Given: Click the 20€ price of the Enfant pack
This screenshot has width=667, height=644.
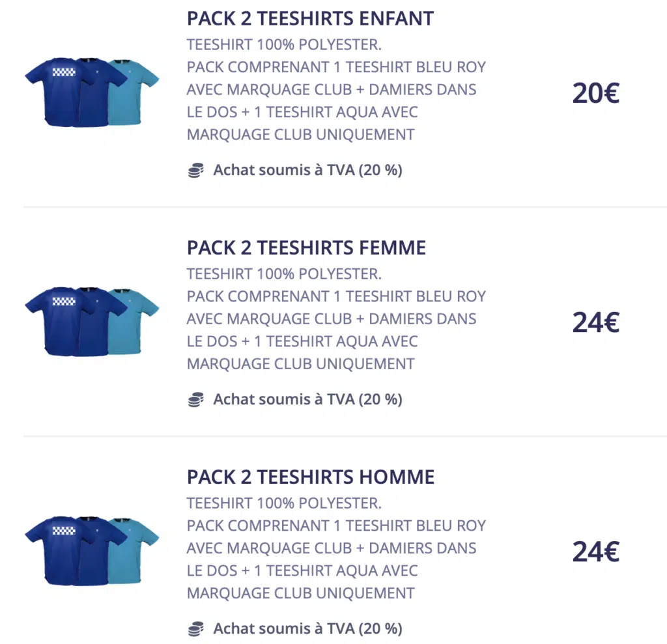Looking at the screenshot, I should point(595,94).
